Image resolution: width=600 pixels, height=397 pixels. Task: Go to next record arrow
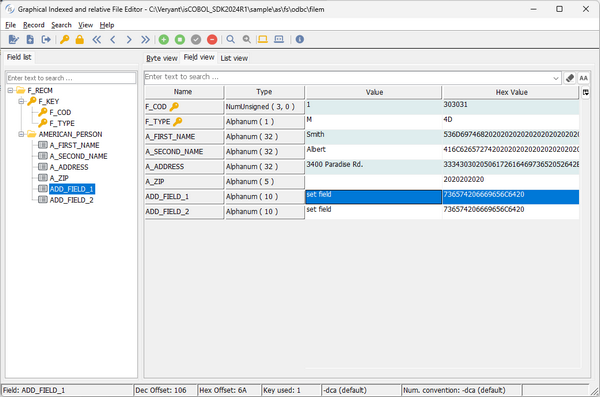129,39
